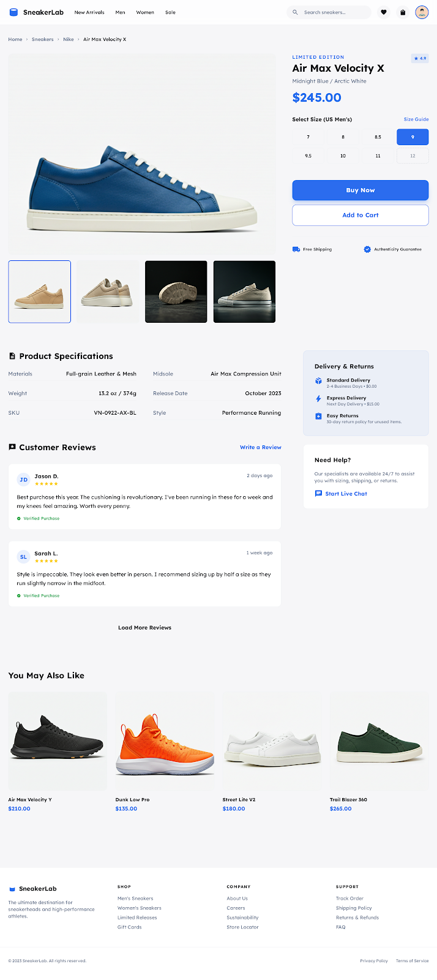Go to Nike breadcrumb link
The height and width of the screenshot is (980, 437).
pyautogui.click(x=69, y=39)
